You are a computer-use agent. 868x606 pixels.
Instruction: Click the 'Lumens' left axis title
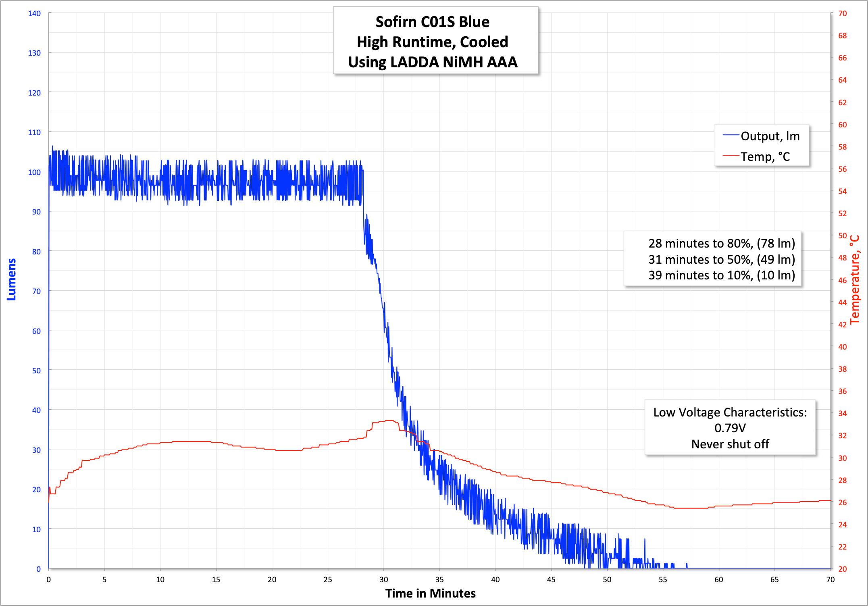pyautogui.click(x=12, y=279)
